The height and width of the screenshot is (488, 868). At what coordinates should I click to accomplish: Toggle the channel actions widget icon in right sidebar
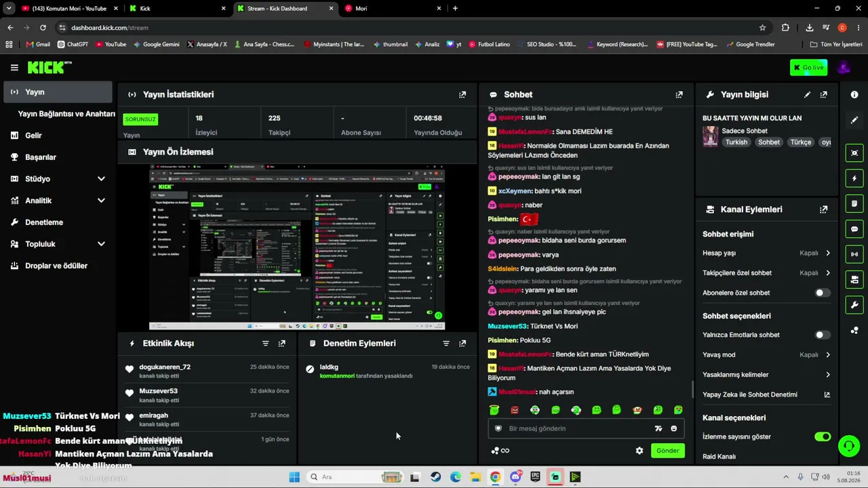click(x=854, y=279)
